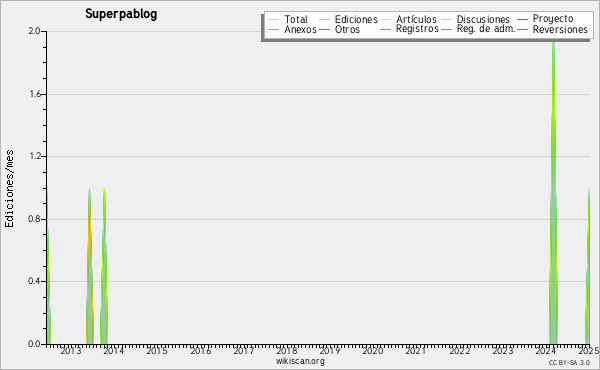Click the 2020 x-axis label
The width and height of the screenshot is (600, 370).
coord(373,351)
